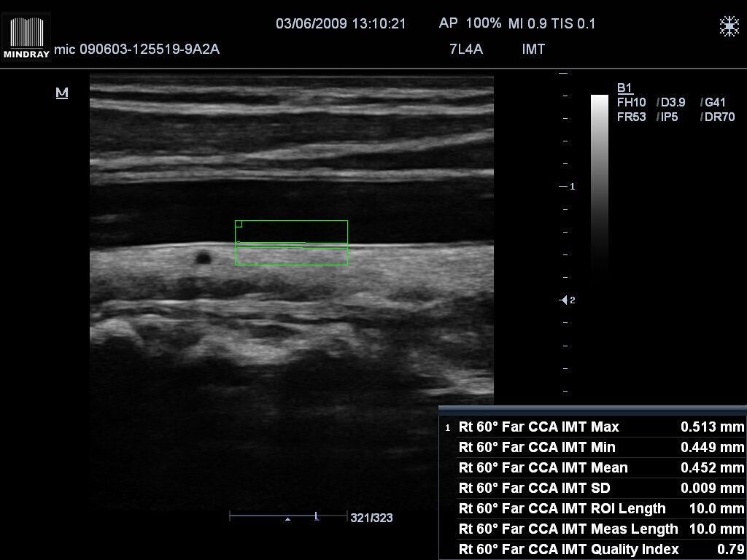The width and height of the screenshot is (747, 560).
Task: Click the freeze snowflake icon
Action: pos(729,26)
